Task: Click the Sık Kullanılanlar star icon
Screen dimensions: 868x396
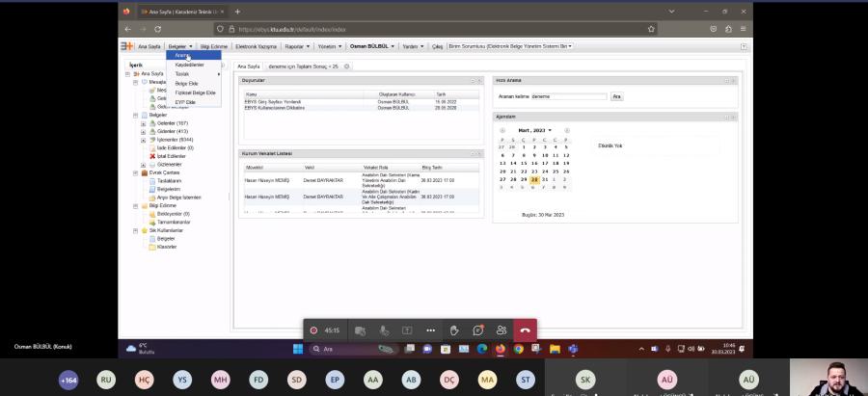Action: point(145,230)
